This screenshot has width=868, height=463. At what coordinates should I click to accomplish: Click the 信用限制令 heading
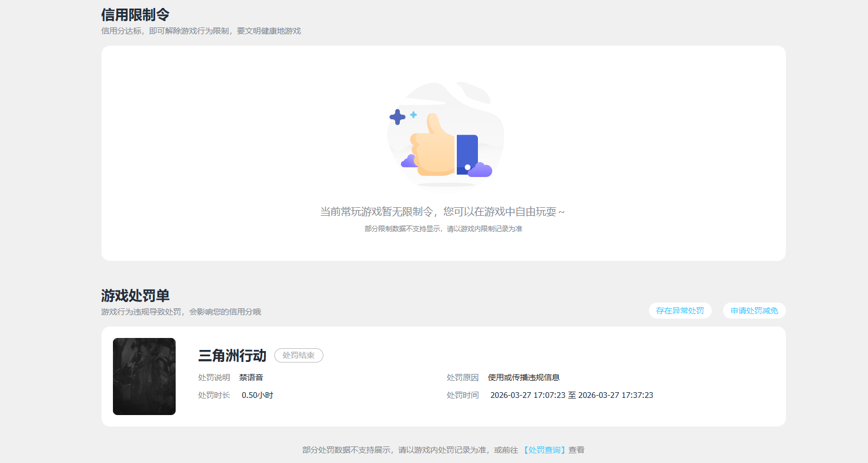tap(135, 14)
